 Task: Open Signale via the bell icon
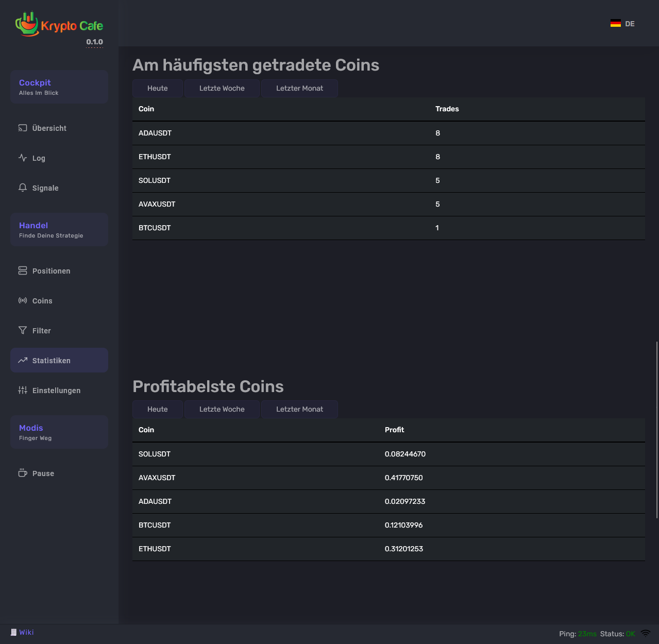(23, 188)
